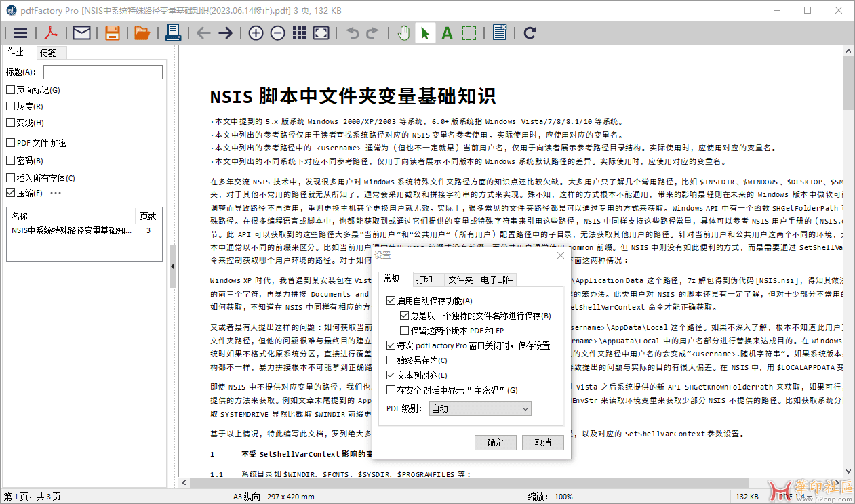Enable the 灰度(R) grayscale checkbox
This screenshot has height=504, width=855.
click(9, 106)
